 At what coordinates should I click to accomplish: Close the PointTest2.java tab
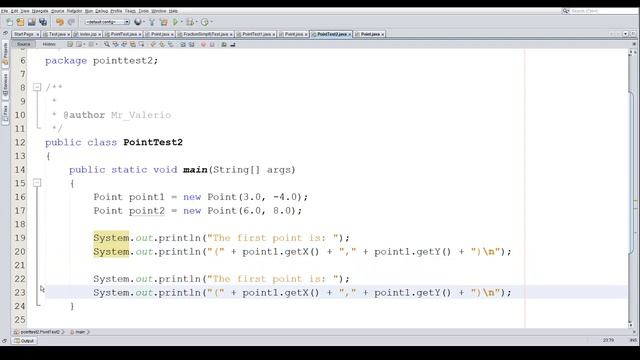(x=349, y=34)
